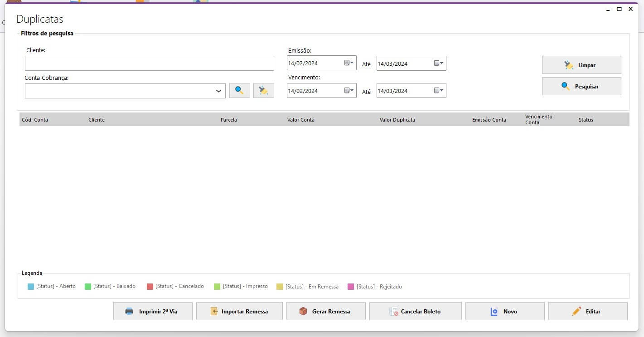
Task: Click the blue Aberto legend swatch
Action: (x=31, y=287)
